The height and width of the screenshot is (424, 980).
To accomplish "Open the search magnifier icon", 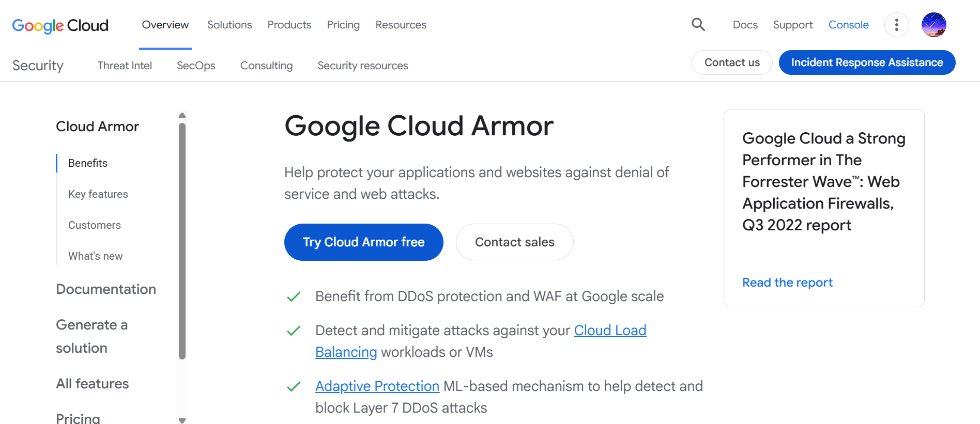I will pos(698,24).
